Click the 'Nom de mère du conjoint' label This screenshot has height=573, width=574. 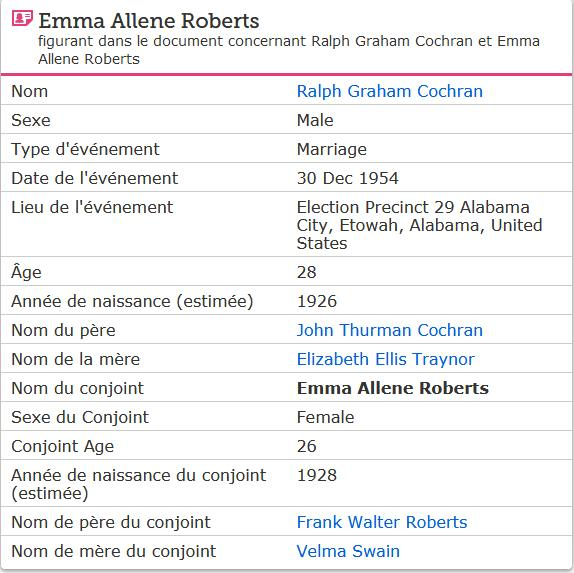click(x=113, y=551)
